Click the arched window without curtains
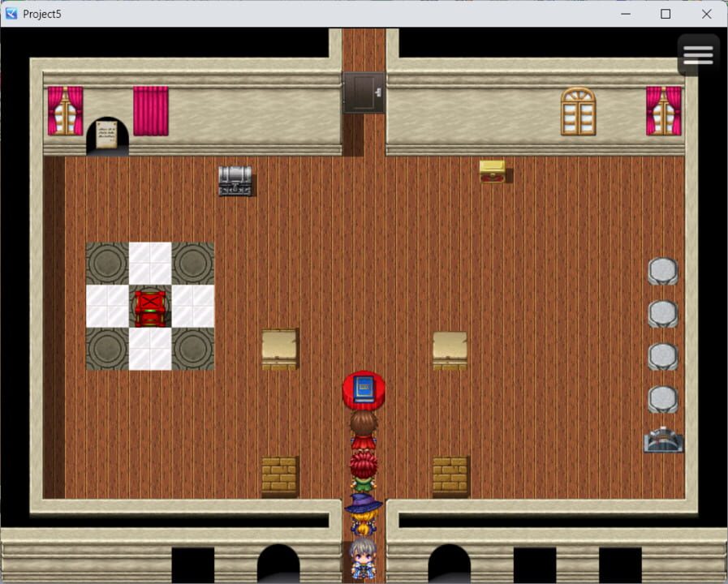Viewport: 728px width, 584px height. click(x=578, y=111)
